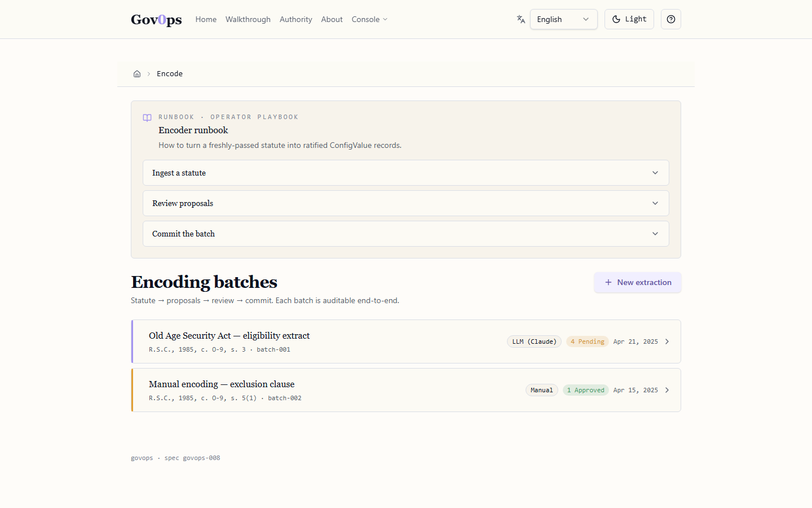812x508 pixels.
Task: Open Manual encoding exclusion clause batch
Action: (x=406, y=390)
